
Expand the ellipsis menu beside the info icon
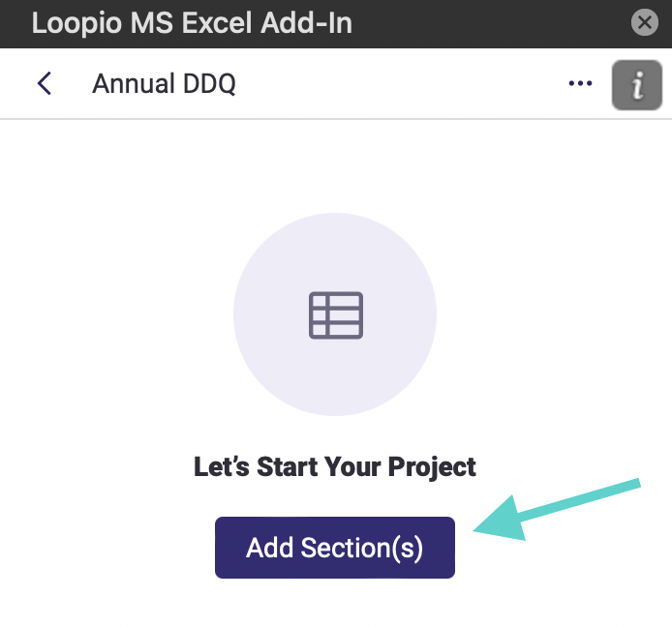pyautogui.click(x=580, y=83)
